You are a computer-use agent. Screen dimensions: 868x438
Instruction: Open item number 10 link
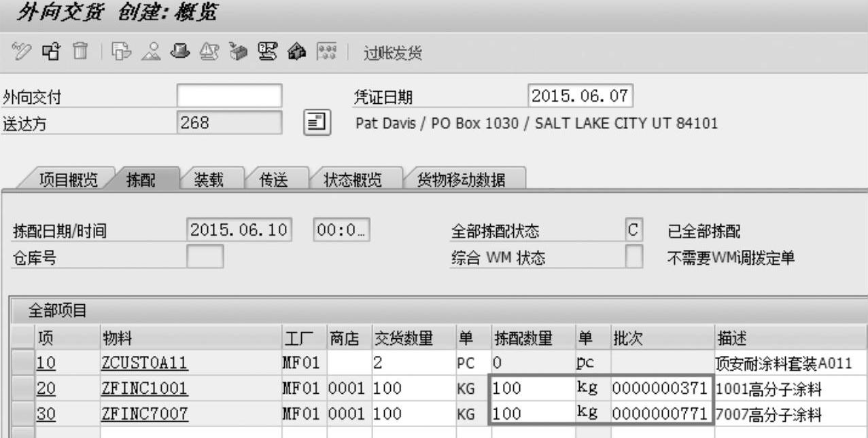pyautogui.click(x=45, y=364)
